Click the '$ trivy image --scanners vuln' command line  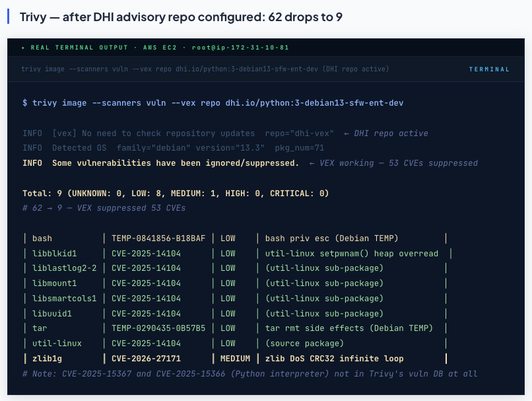pyautogui.click(x=213, y=103)
